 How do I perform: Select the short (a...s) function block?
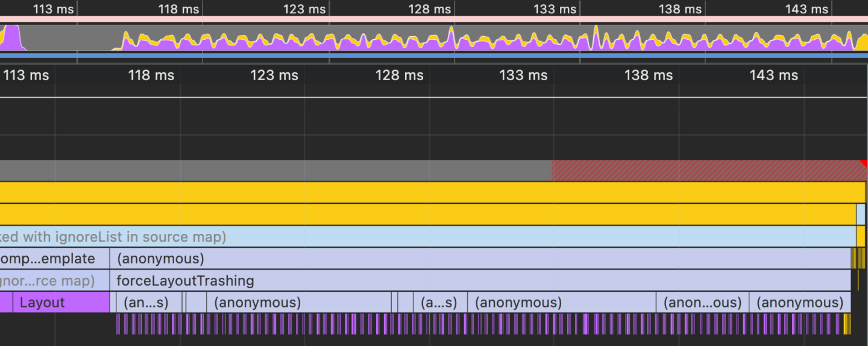[x=439, y=303]
